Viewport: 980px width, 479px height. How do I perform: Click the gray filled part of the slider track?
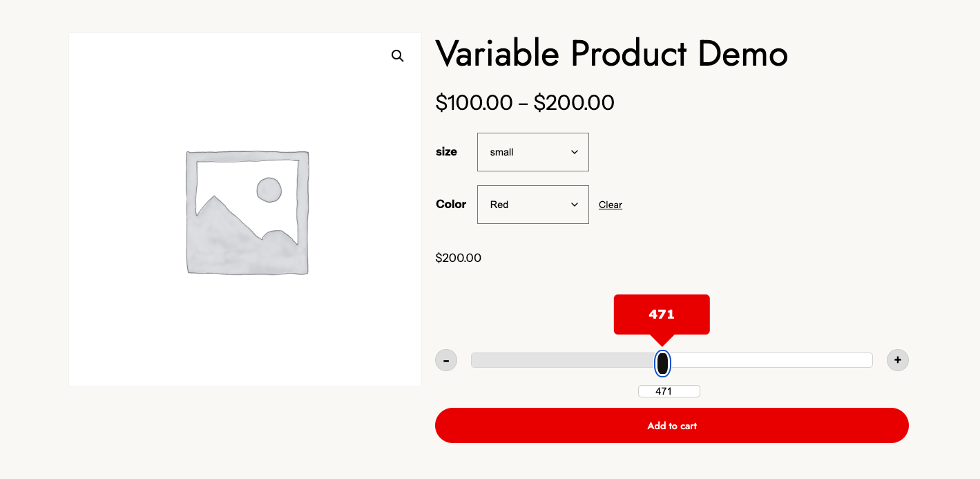coord(561,360)
